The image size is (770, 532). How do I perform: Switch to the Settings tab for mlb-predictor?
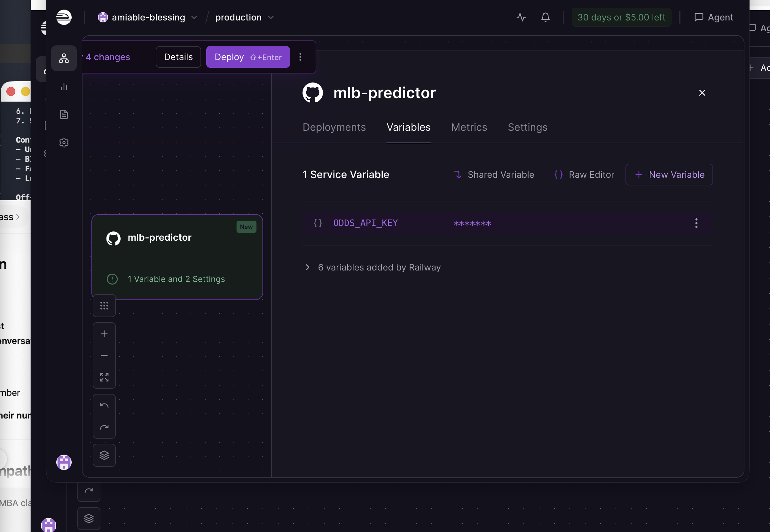point(527,127)
